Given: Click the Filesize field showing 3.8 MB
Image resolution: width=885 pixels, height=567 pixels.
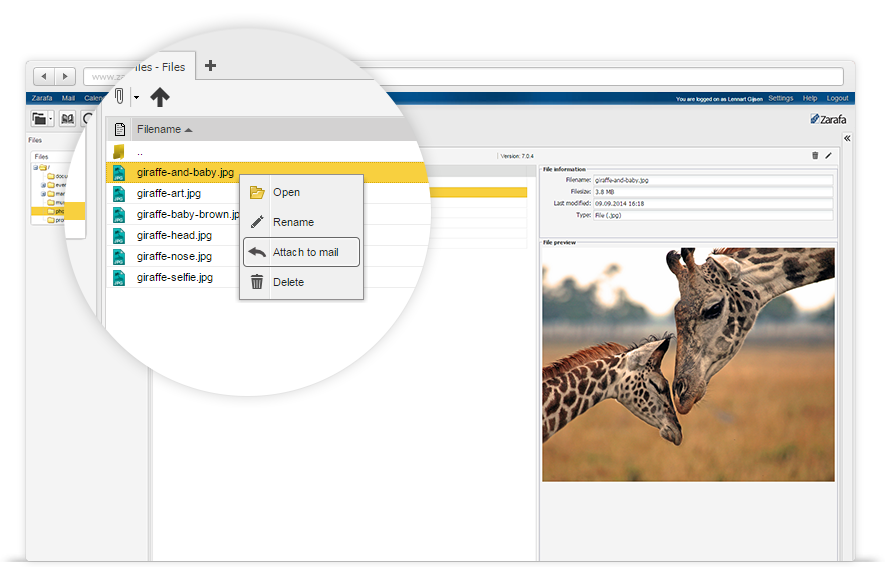Looking at the screenshot, I should click(x=713, y=192).
